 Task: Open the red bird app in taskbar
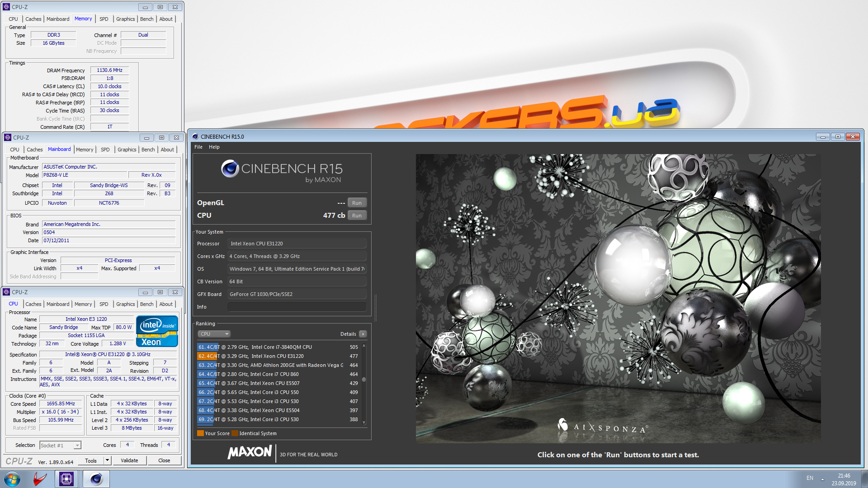pyautogui.click(x=40, y=479)
